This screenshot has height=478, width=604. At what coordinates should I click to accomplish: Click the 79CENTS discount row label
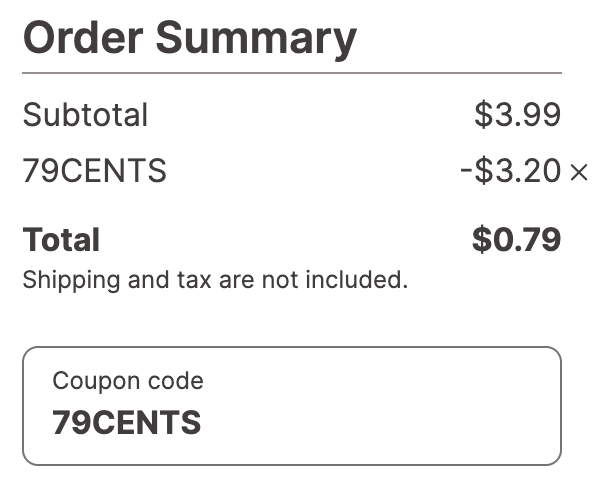coord(94,172)
